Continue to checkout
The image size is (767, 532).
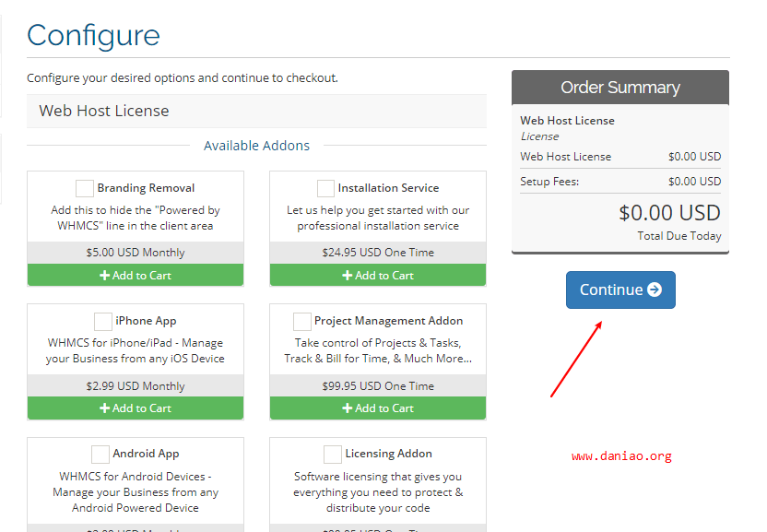(x=620, y=290)
